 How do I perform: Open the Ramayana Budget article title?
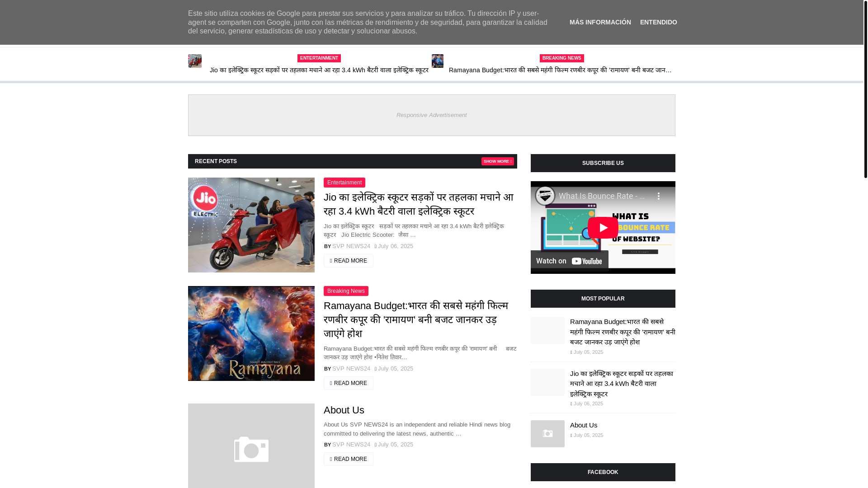coord(416,319)
